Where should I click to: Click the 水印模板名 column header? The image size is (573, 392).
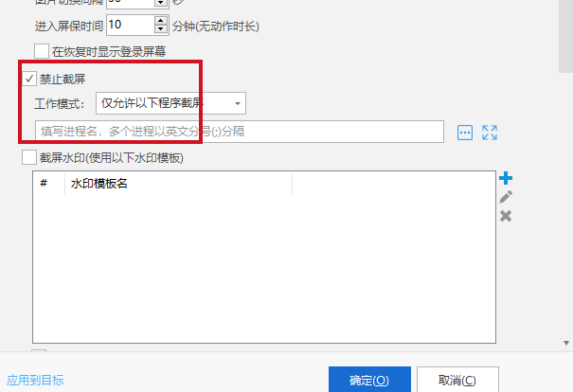pyautogui.click(x=179, y=183)
